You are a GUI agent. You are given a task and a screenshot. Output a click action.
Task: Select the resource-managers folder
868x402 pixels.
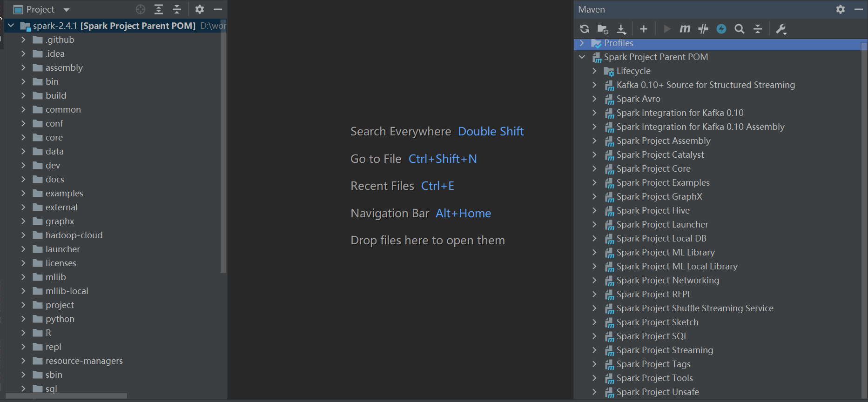click(84, 361)
